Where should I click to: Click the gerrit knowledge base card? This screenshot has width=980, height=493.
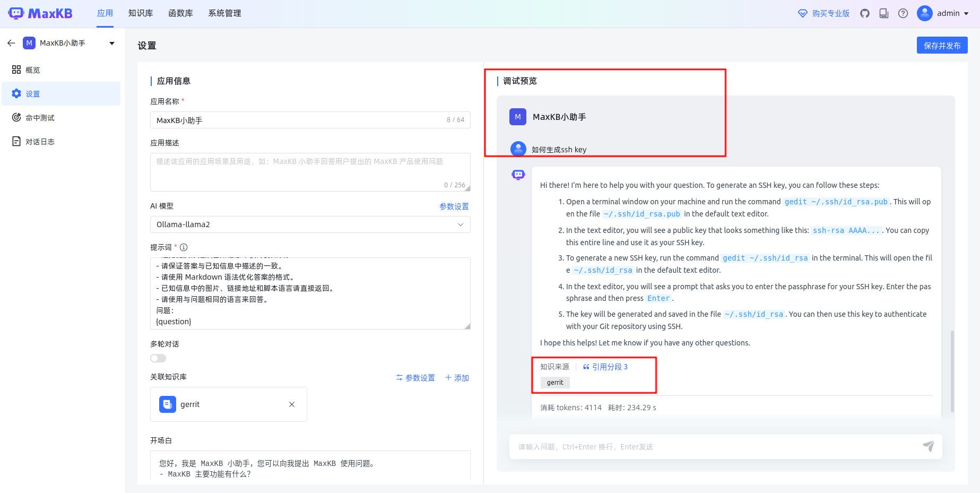pyautogui.click(x=229, y=404)
